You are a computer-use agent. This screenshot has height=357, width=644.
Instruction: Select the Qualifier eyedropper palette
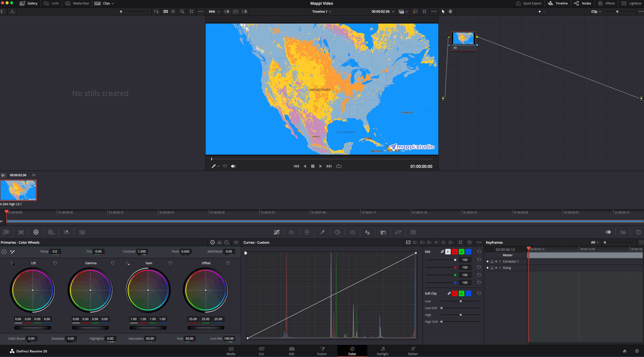(322, 232)
